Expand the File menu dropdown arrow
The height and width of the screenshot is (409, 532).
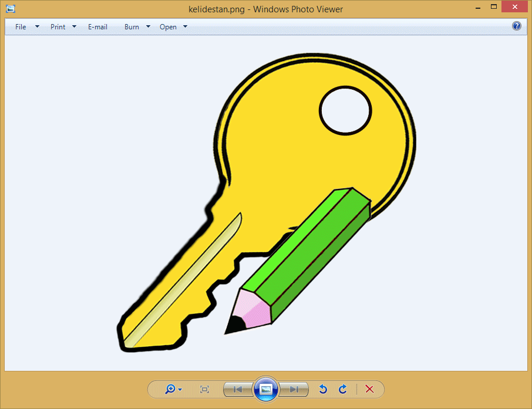pyautogui.click(x=37, y=26)
